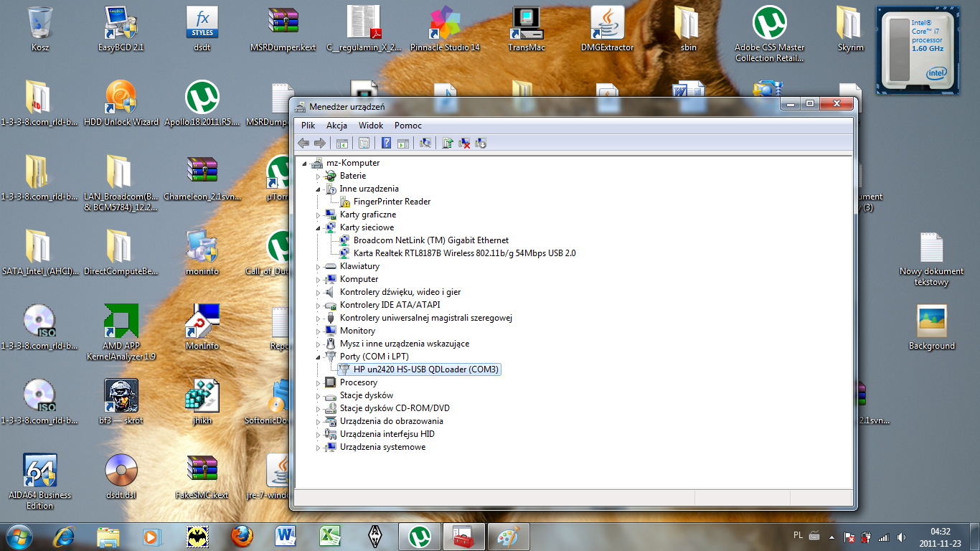This screenshot has width=980, height=551.
Task: Click the MonInfo desktop shortcut
Action: pyautogui.click(x=202, y=328)
